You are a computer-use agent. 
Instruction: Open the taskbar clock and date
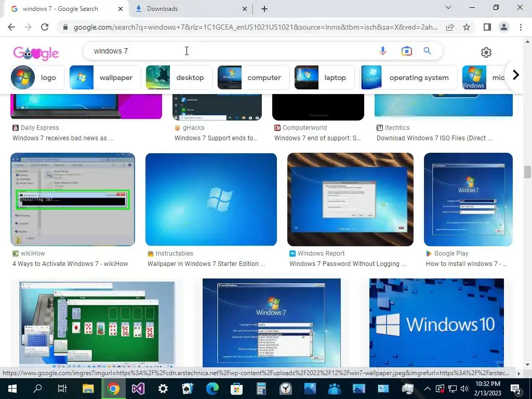[x=488, y=389]
